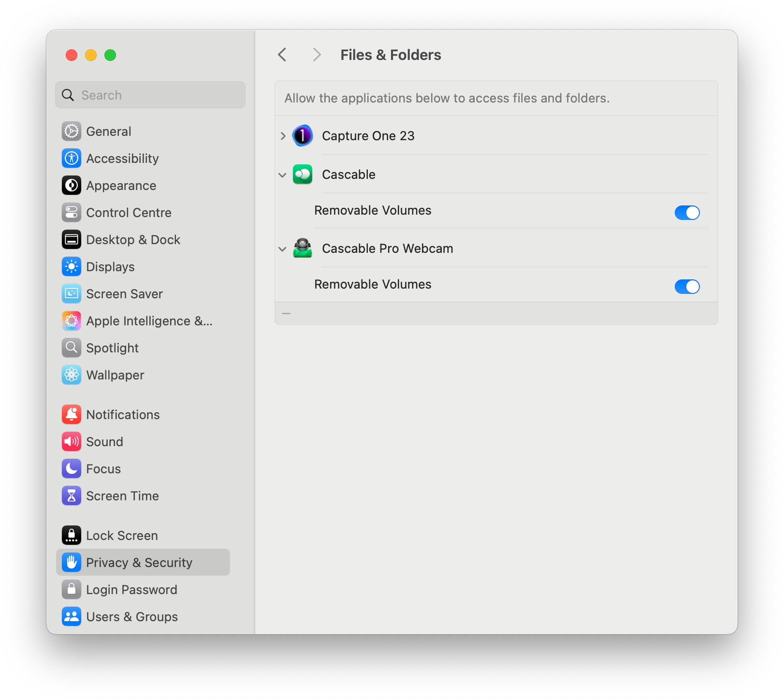Toggle Removable Volumes for Cascable Pro Webcam
Screen dimensions: 784x699
(x=687, y=287)
